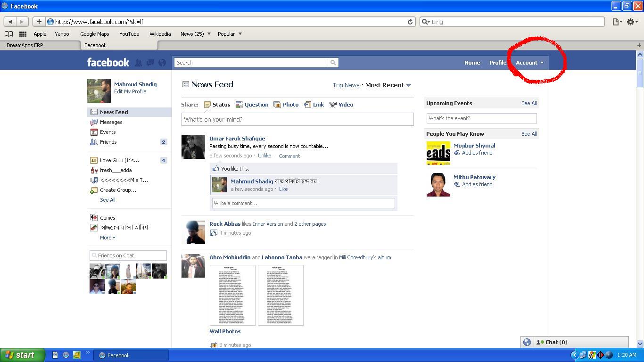Click the Friends on Chat search field
The image size is (644, 362).
tap(128, 255)
